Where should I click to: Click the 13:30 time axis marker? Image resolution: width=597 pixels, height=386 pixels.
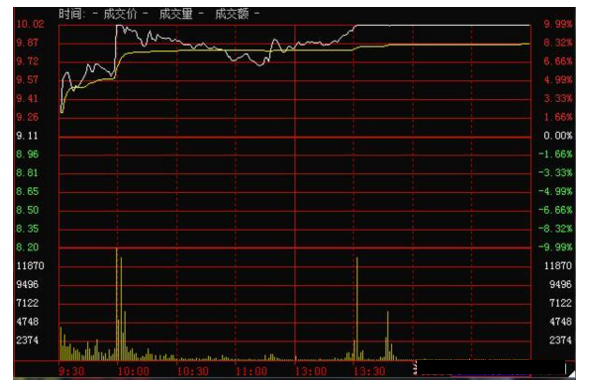tap(369, 371)
